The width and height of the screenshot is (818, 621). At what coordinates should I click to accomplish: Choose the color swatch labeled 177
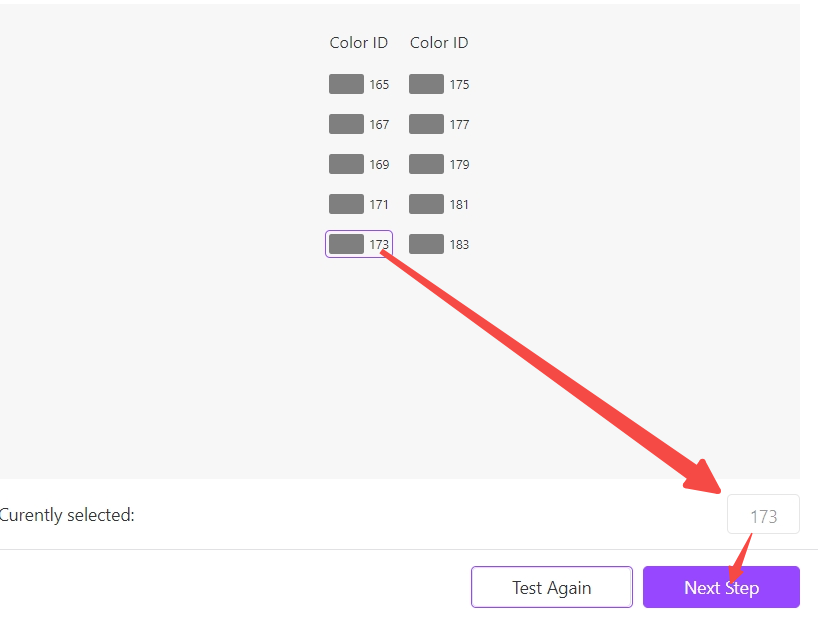(x=426, y=124)
